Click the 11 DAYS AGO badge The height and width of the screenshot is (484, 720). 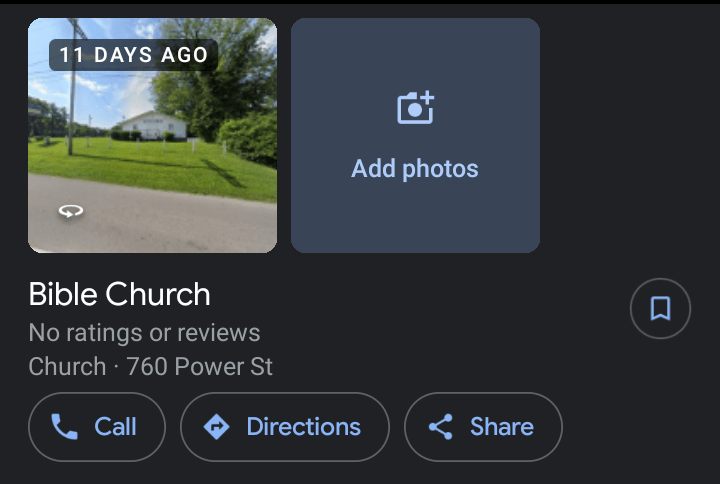tap(134, 55)
